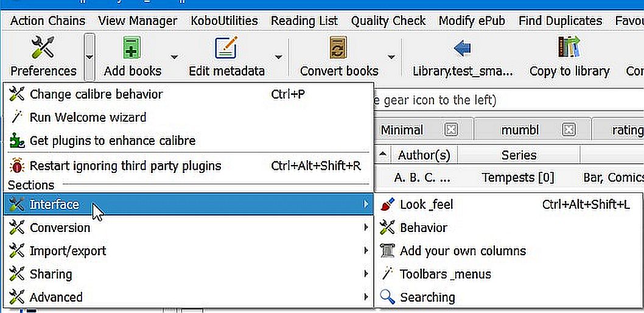Open the Preferences dropdown arrow
The height and width of the screenshot is (313, 644).
click(89, 57)
